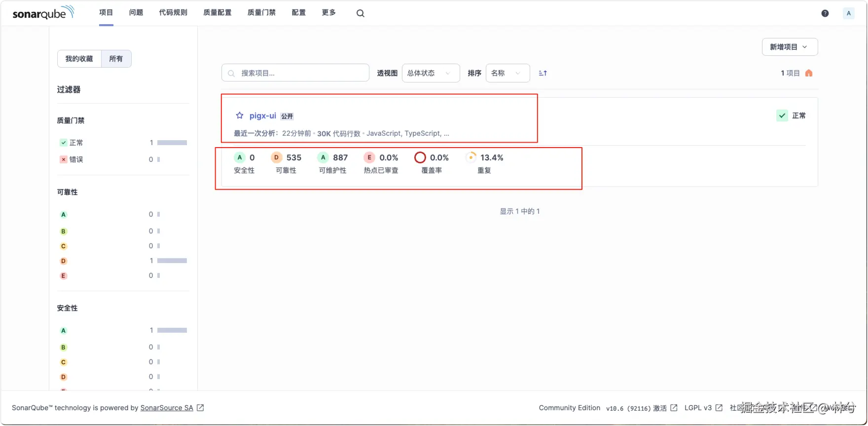Switch to 所有 projects
Screen dimensions: 868x426
(116, 59)
